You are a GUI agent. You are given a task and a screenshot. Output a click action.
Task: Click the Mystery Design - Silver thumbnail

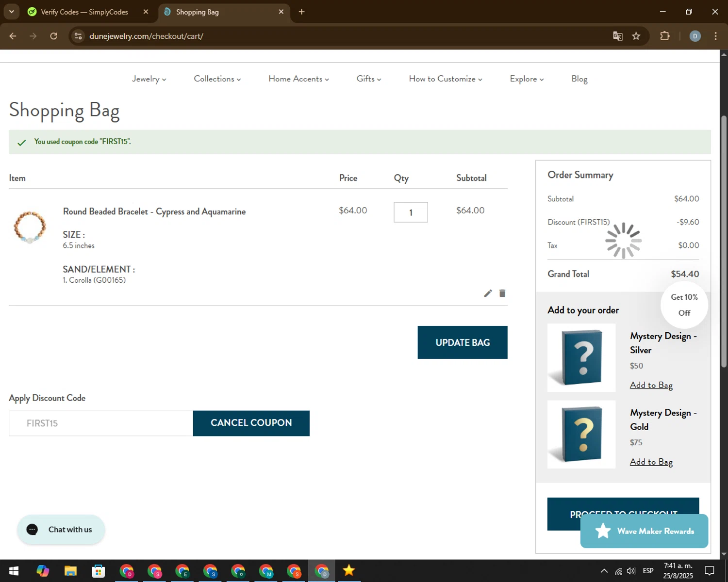pyautogui.click(x=581, y=358)
